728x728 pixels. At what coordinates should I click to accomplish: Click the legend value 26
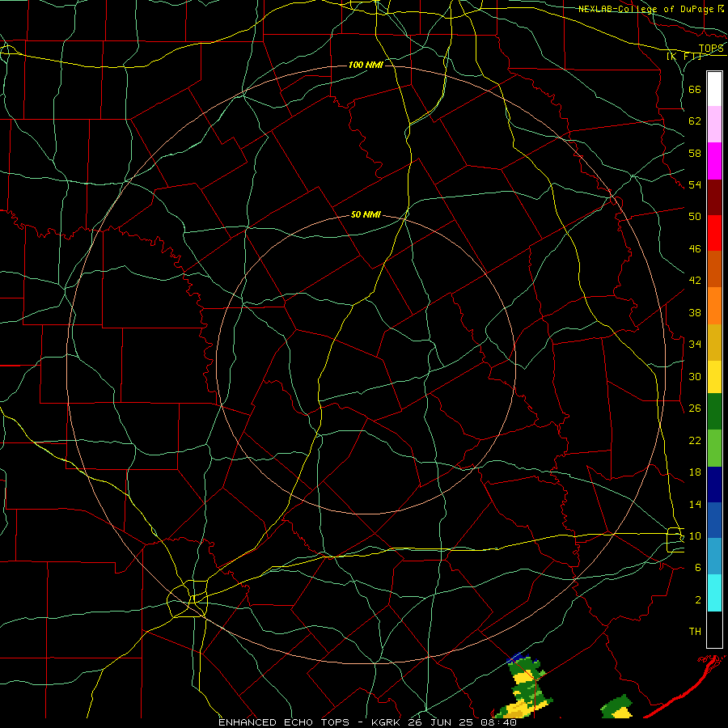[x=695, y=408]
